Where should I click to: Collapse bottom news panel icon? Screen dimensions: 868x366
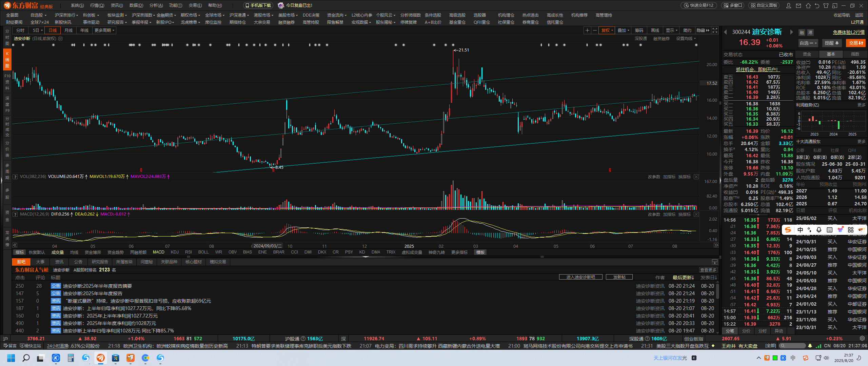click(715, 262)
